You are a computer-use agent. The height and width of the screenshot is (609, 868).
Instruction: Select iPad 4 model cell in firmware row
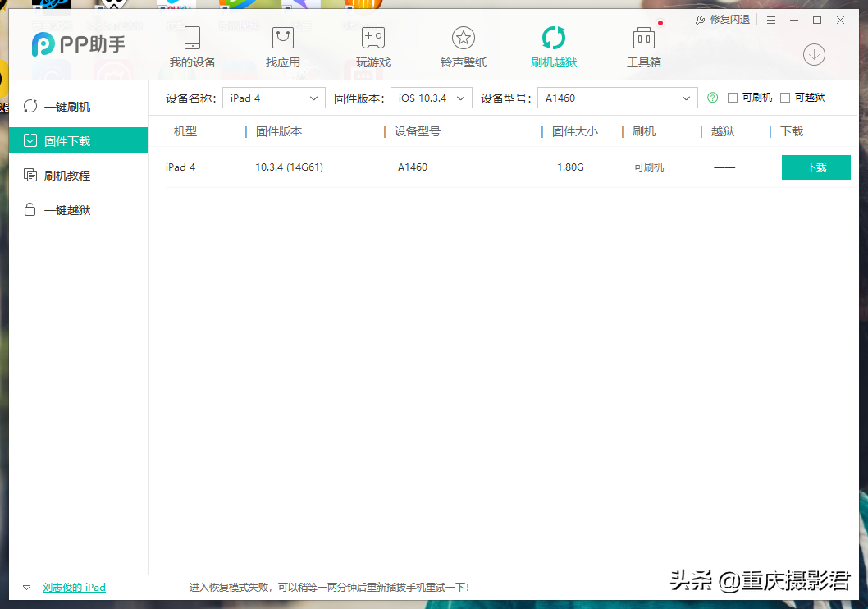pos(180,167)
